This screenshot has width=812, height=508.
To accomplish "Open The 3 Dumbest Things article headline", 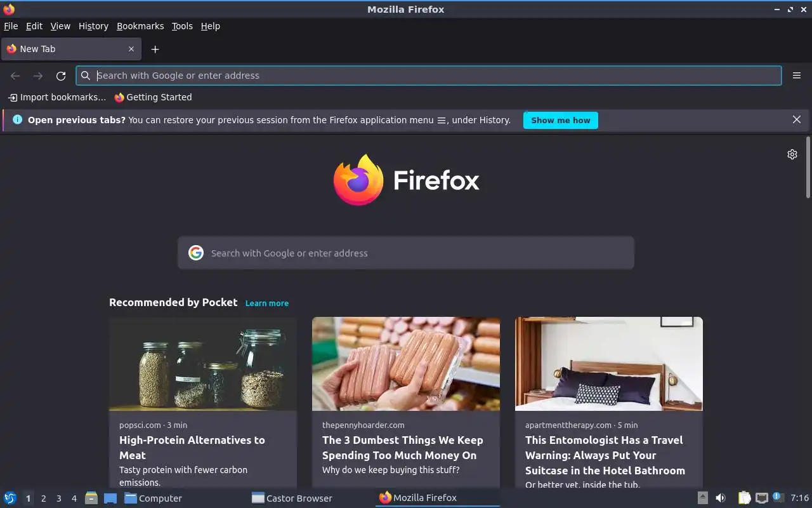I will tap(403, 448).
